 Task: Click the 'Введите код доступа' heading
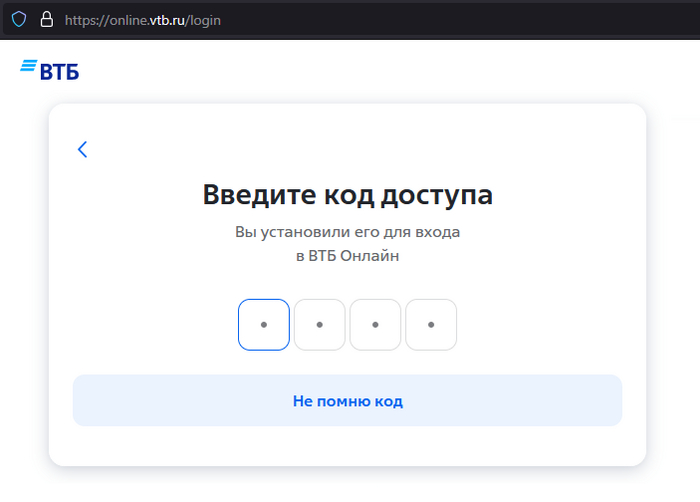[x=348, y=195]
